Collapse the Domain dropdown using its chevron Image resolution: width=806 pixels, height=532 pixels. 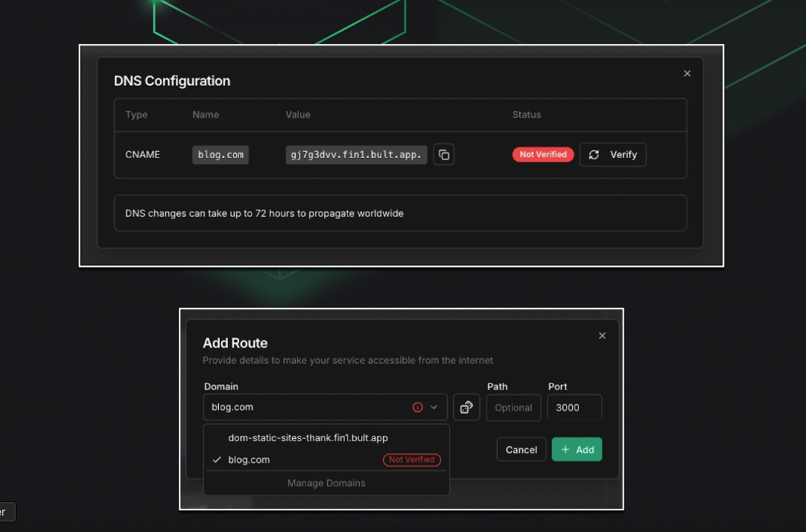[x=434, y=408]
